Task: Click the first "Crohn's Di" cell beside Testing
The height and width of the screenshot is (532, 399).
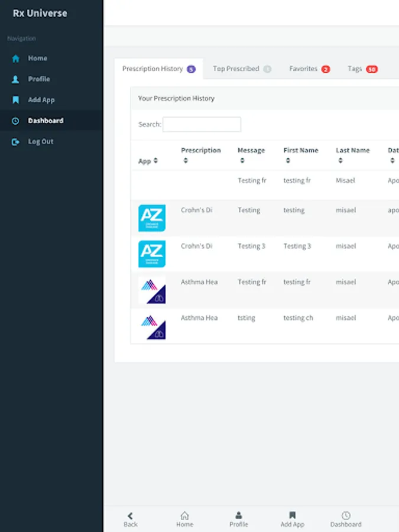Action: pos(196,210)
